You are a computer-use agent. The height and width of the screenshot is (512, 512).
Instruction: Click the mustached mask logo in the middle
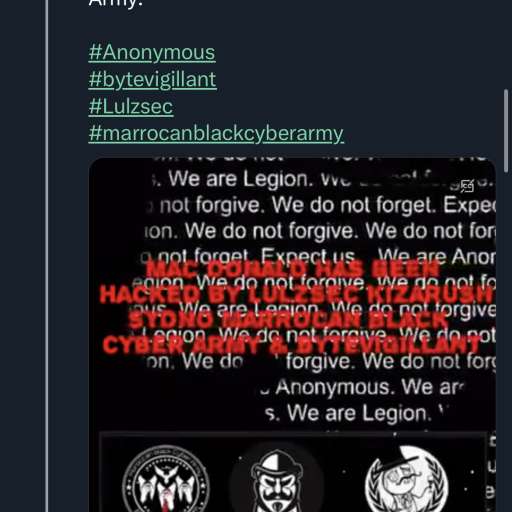click(277, 480)
